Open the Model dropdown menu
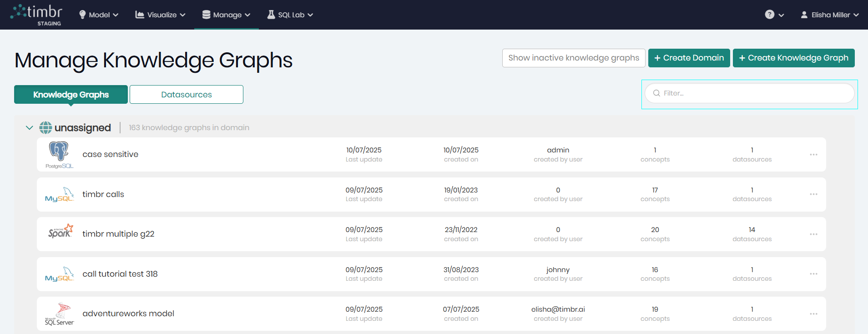The height and width of the screenshot is (334, 868). point(99,15)
